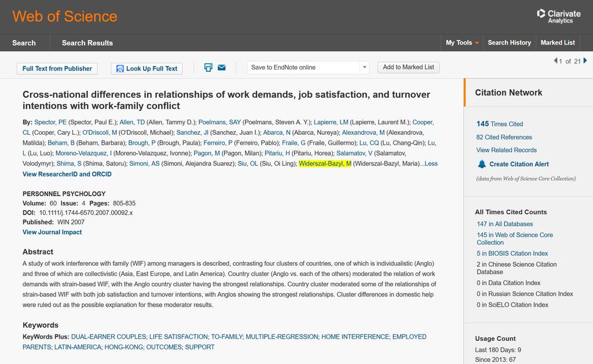Open 5 in BIOSIS Citation Index link

[x=513, y=253]
